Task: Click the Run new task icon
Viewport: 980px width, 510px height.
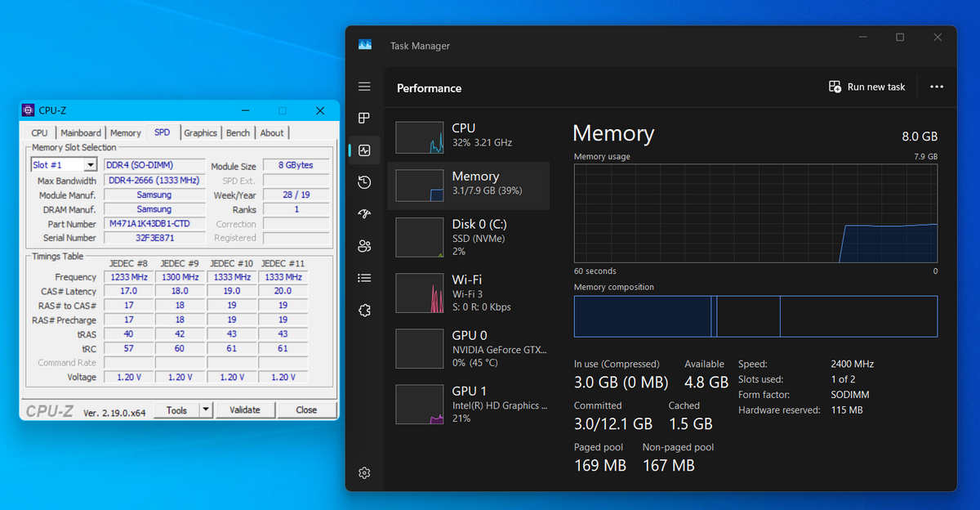Action: coord(835,87)
